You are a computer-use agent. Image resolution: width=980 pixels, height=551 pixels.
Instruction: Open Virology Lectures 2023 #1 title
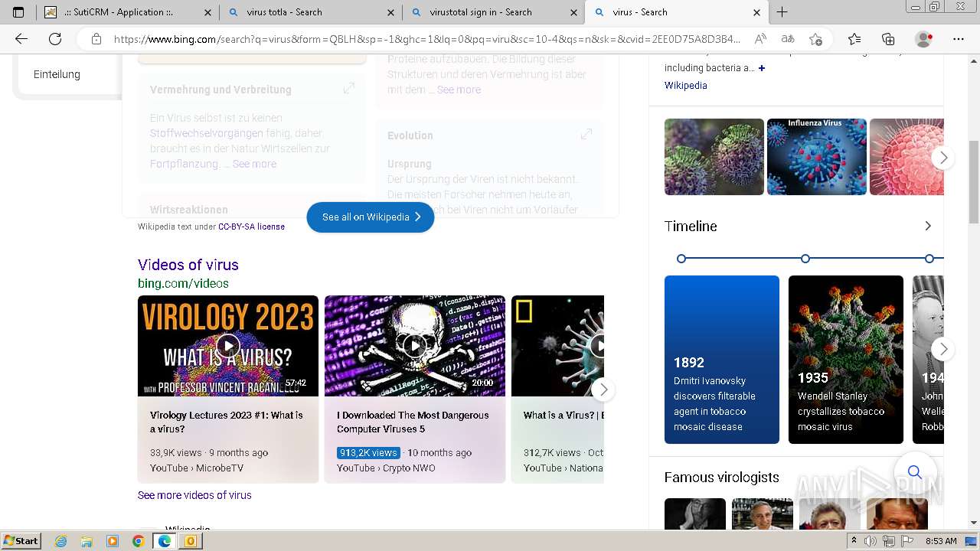(227, 422)
